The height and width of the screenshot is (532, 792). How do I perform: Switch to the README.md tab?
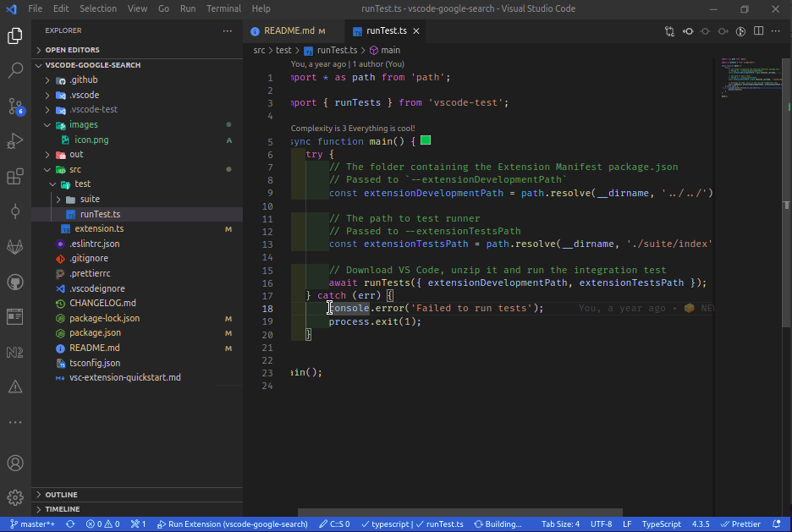coord(289,31)
